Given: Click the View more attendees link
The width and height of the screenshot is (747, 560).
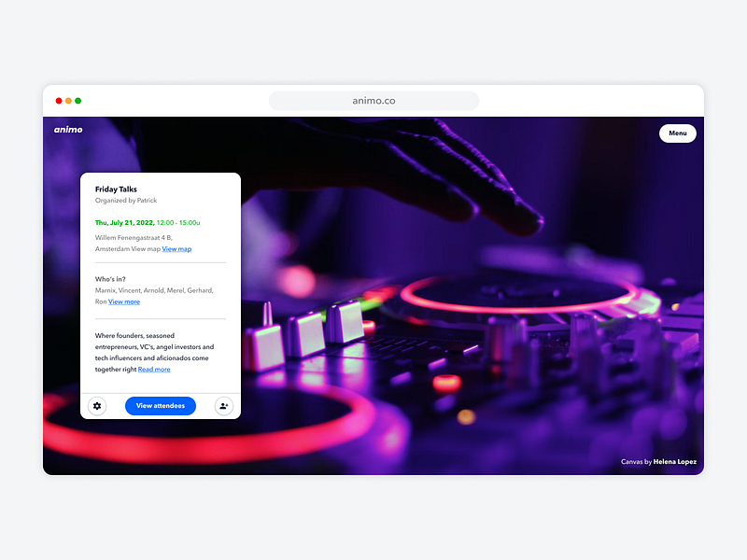Looking at the screenshot, I should [124, 301].
